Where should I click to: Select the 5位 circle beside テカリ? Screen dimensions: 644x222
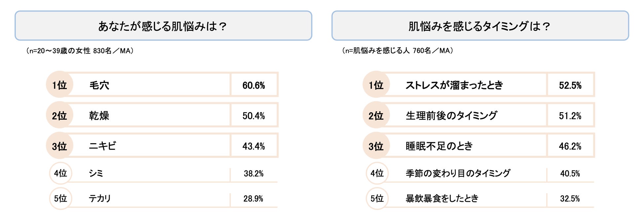pyautogui.click(x=60, y=198)
